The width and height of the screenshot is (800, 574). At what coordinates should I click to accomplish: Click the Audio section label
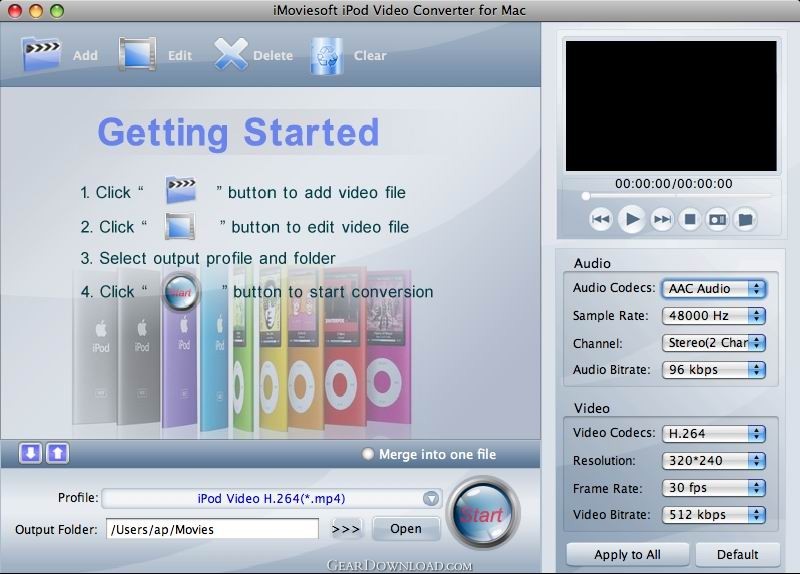point(592,263)
